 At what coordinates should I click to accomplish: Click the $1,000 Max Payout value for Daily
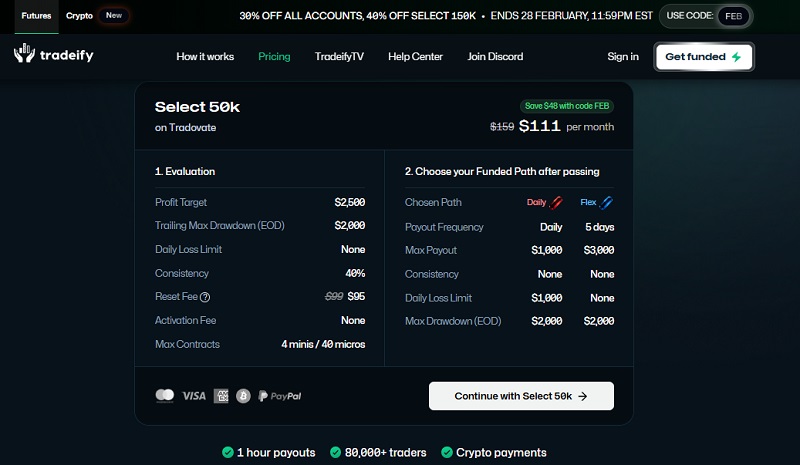pyautogui.click(x=546, y=250)
